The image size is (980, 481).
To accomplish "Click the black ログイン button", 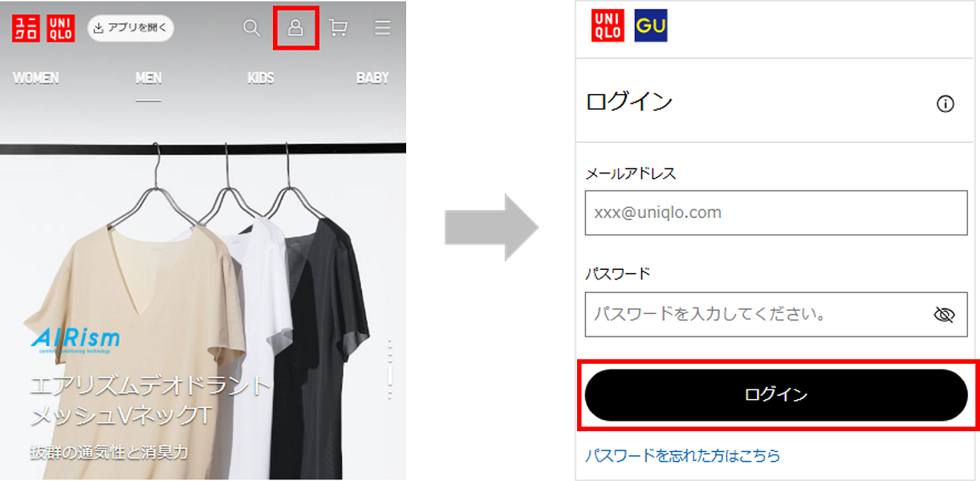I will (776, 395).
